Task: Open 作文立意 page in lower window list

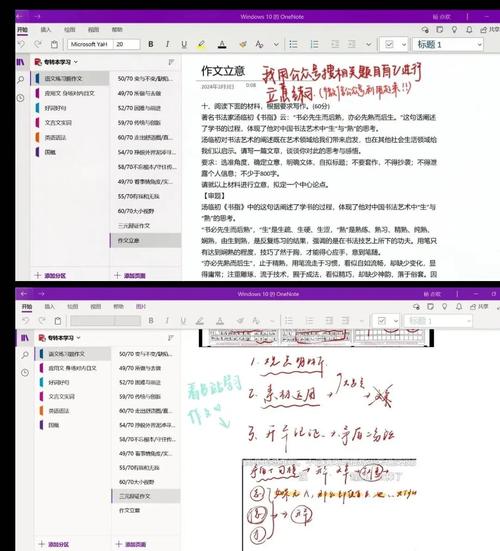Action: (x=146, y=510)
